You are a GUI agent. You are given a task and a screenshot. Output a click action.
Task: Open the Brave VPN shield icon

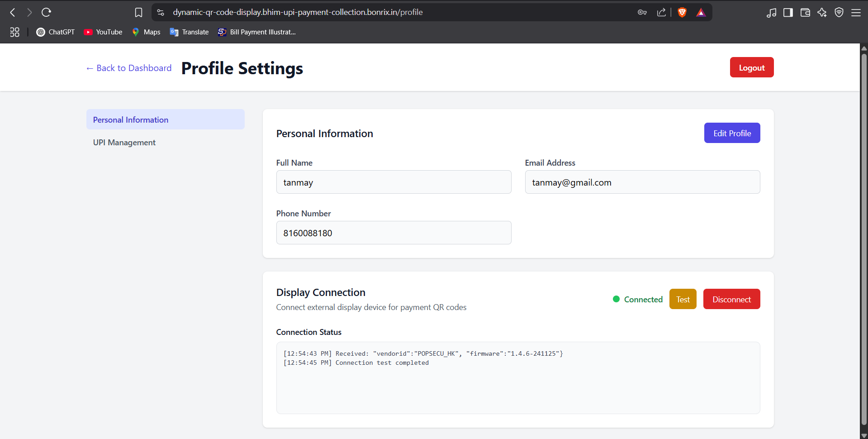839,12
